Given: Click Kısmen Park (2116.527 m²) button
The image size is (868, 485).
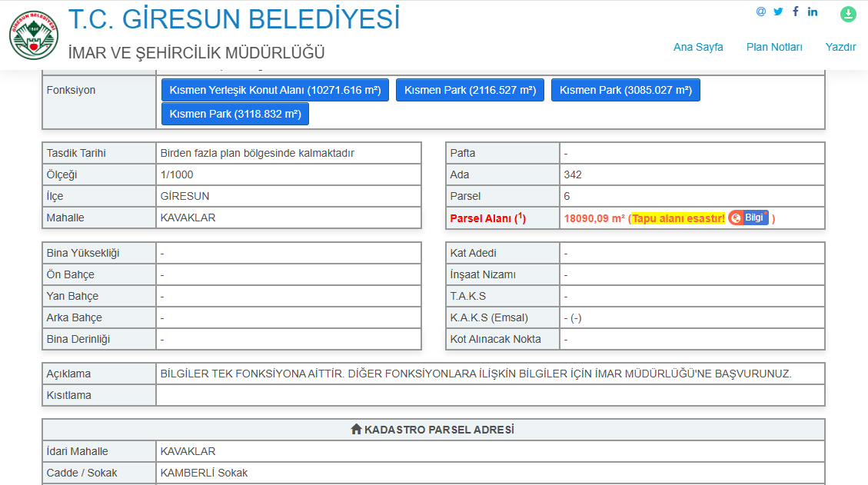Looking at the screenshot, I should pyautogui.click(x=470, y=89).
